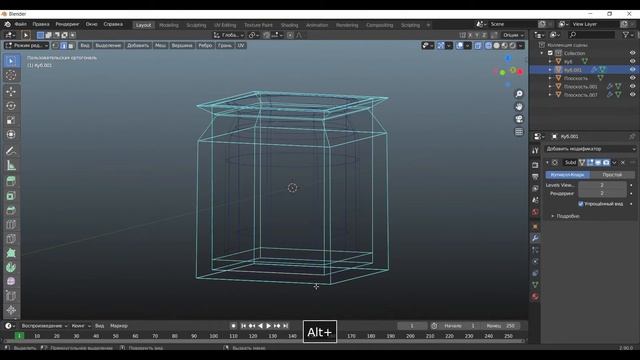The width and height of the screenshot is (640, 360).
Task: Open the Глобально transform orientation dropdown
Action: click(x=229, y=35)
